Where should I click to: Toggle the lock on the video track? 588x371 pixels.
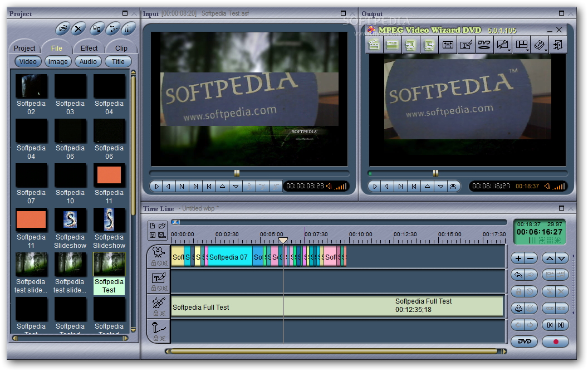(153, 263)
